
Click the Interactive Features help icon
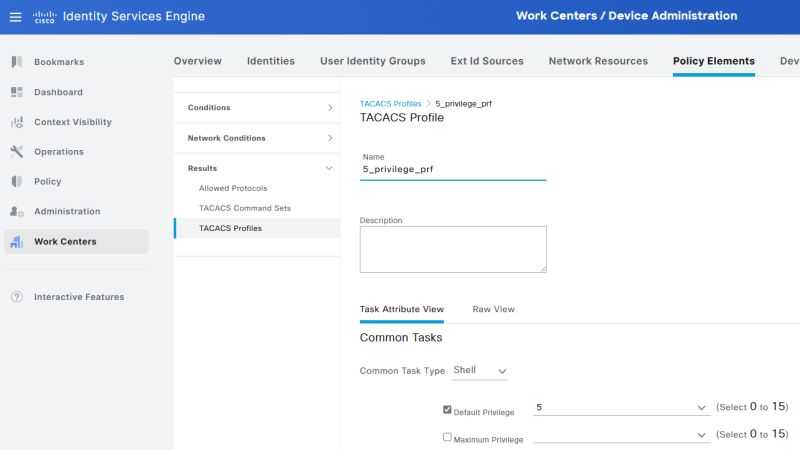16,296
